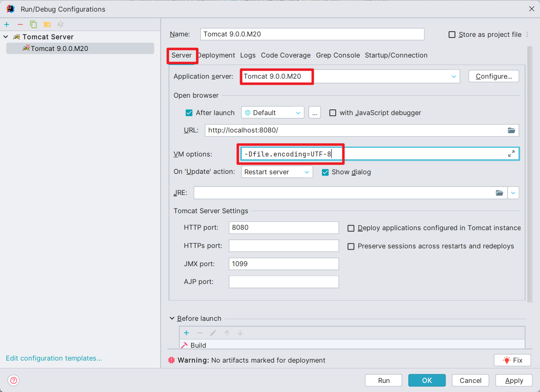The height and width of the screenshot is (392, 540).
Task: Open the help question mark icon
Action: (14, 380)
